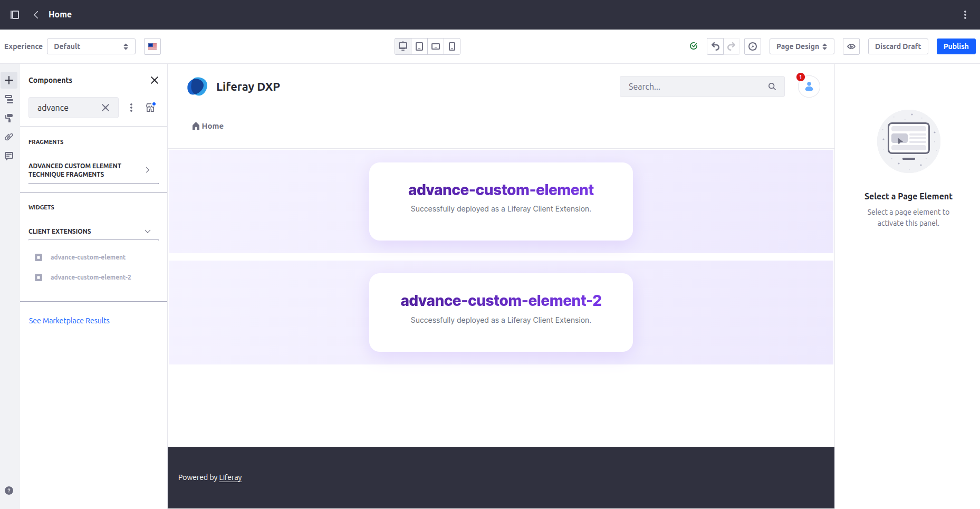Switch to portrait phone viewport preview
Screen dimensions: 980x509
(452, 46)
